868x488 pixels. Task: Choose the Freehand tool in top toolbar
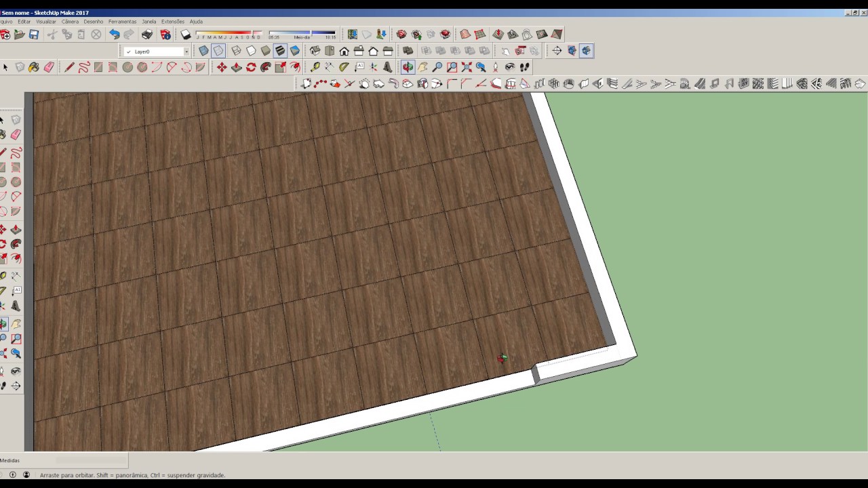pos(83,67)
